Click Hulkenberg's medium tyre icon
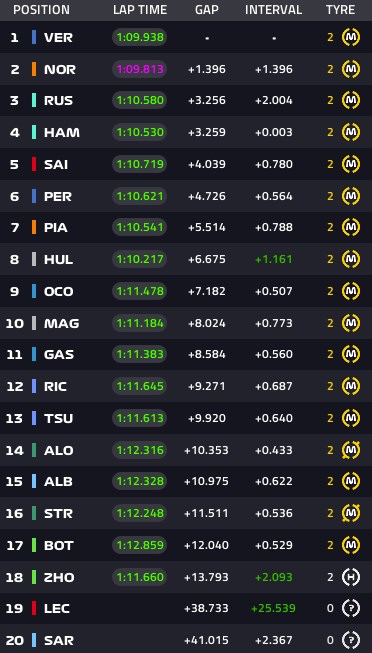The height and width of the screenshot is (653, 372). coord(351,259)
